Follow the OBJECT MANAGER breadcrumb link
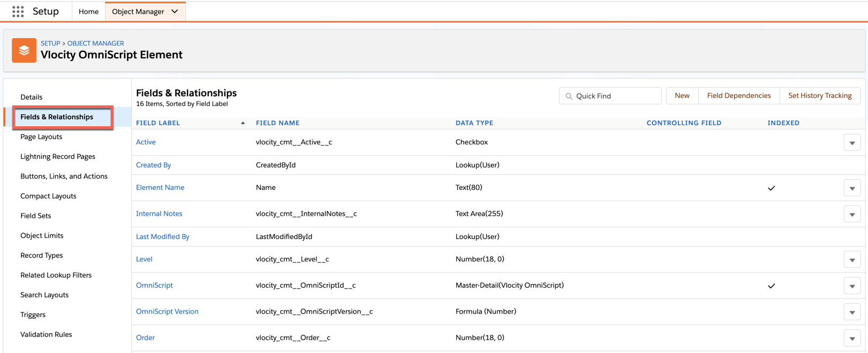868x353 pixels. [x=95, y=43]
